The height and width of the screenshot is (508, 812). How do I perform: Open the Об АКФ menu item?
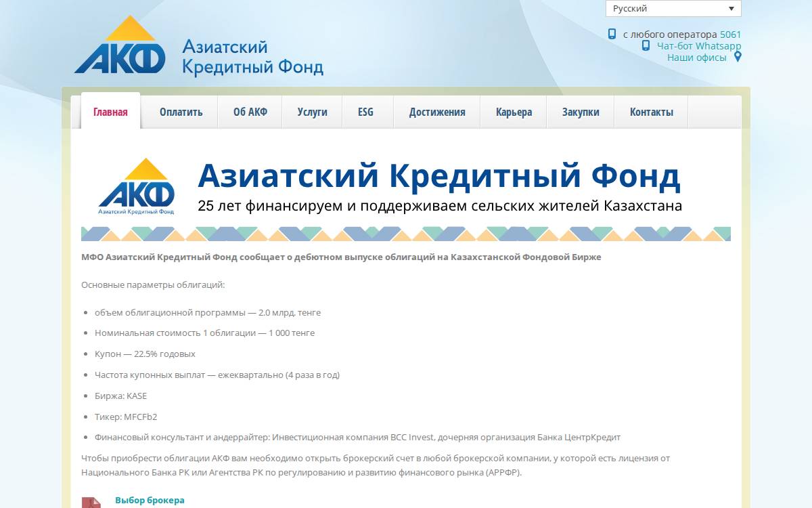click(x=250, y=112)
